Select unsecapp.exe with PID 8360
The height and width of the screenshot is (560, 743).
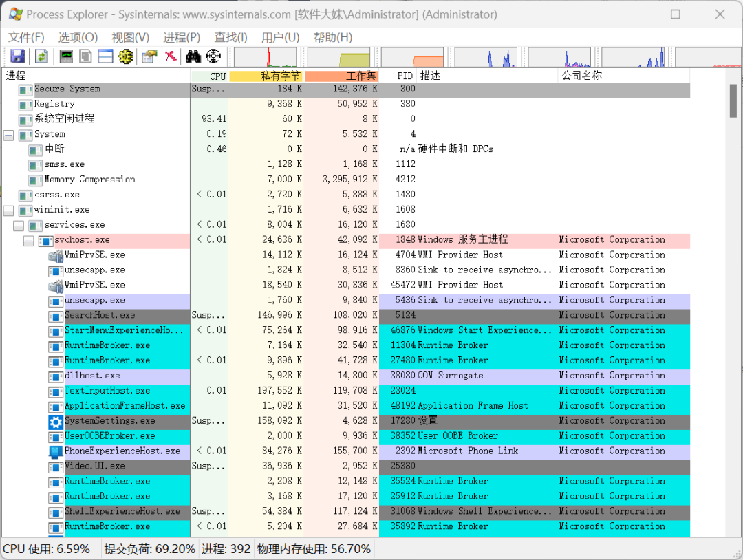(95, 270)
